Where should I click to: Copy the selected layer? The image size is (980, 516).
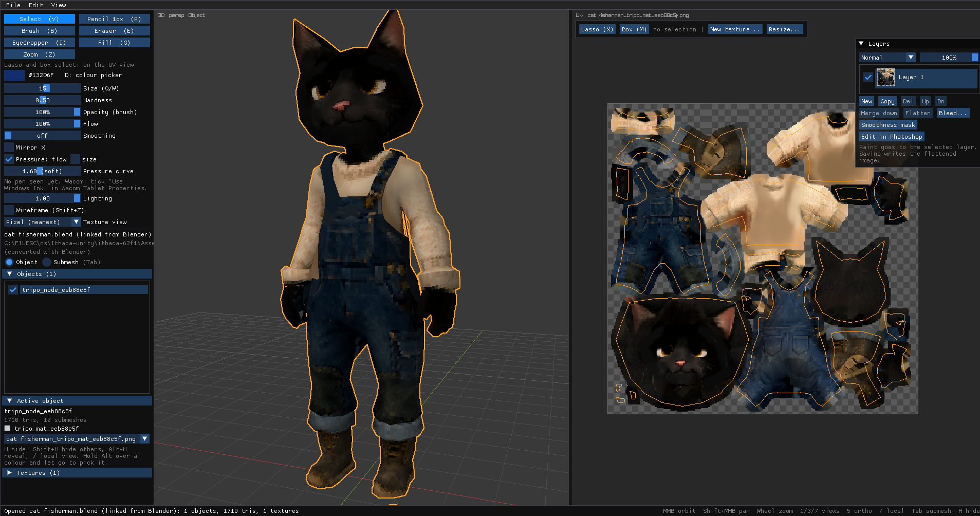click(x=887, y=101)
